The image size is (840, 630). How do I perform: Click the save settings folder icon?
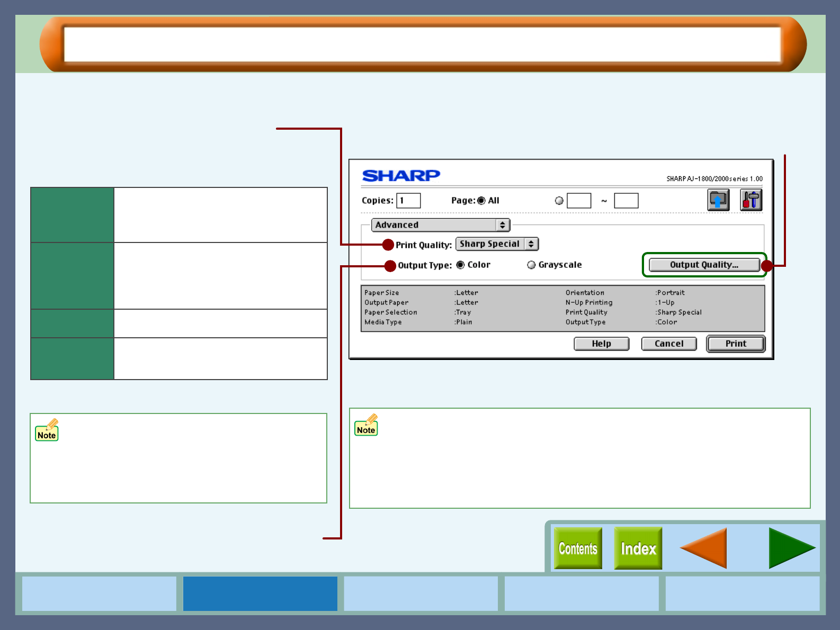[719, 200]
